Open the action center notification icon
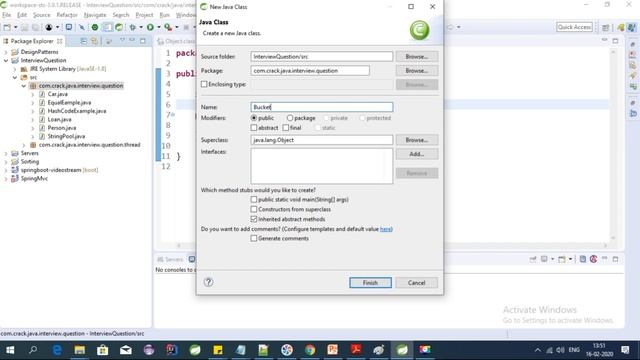 click(625, 350)
